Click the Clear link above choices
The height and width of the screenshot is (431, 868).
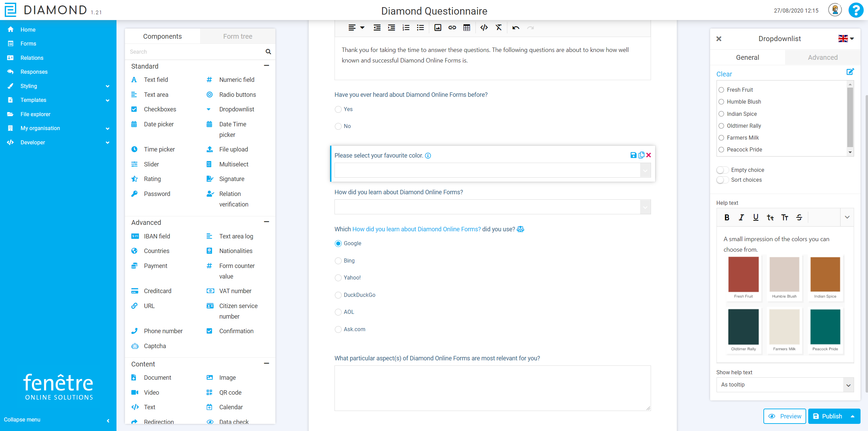click(x=724, y=74)
